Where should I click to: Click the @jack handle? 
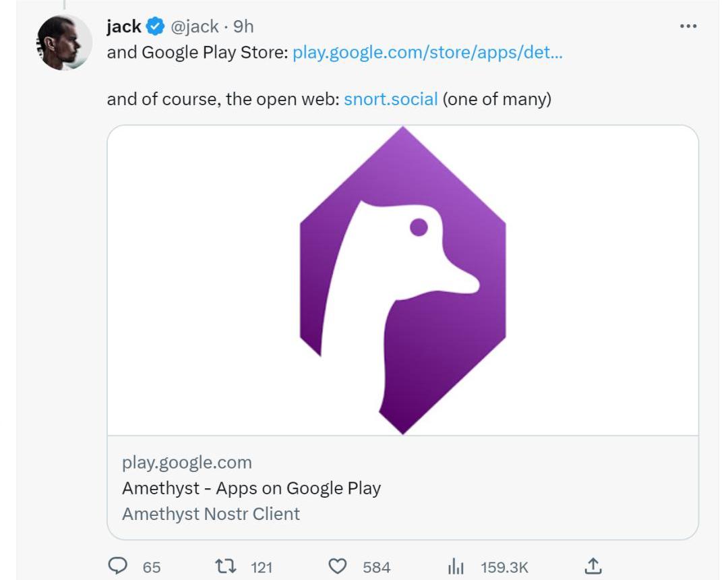click(x=194, y=27)
